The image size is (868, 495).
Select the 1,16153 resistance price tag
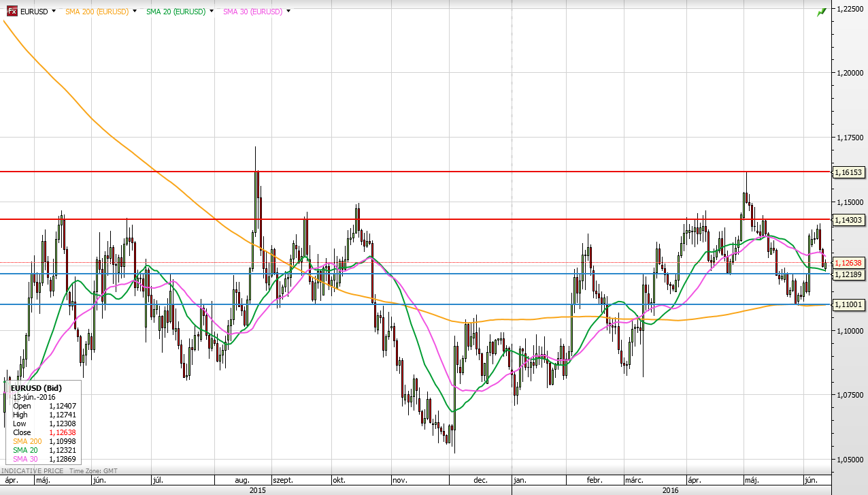pyautogui.click(x=849, y=172)
